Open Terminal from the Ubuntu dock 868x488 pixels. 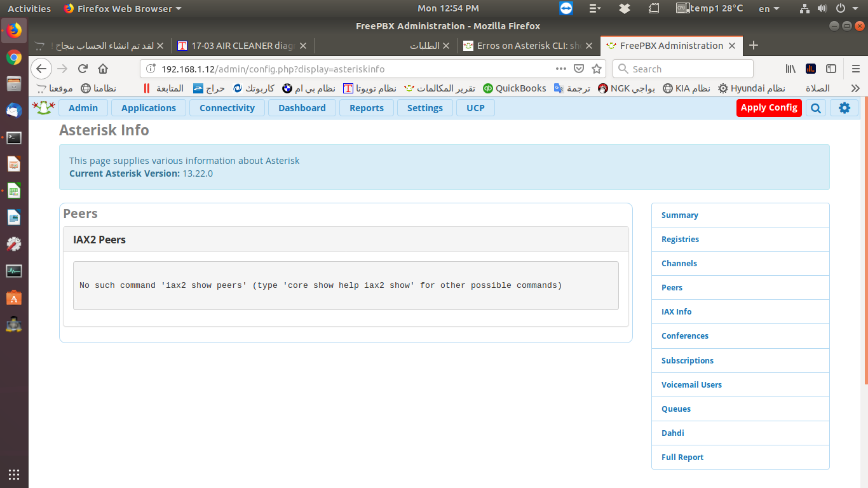coord(14,138)
